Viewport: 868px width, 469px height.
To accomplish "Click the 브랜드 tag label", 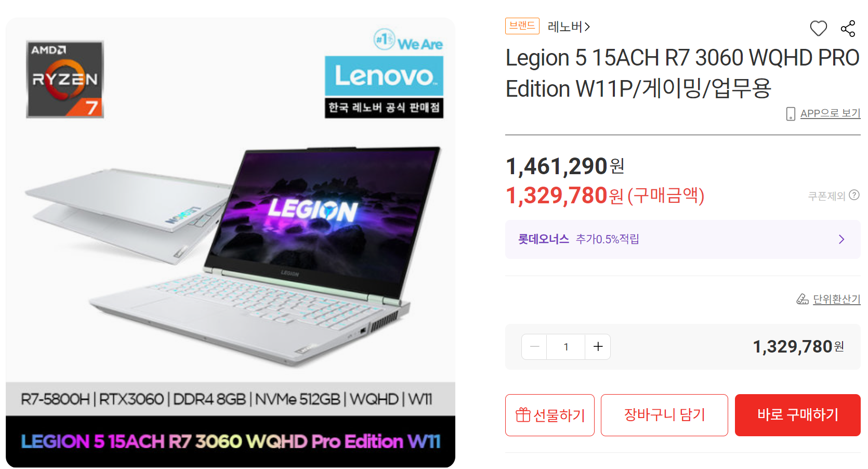I will coord(522,25).
